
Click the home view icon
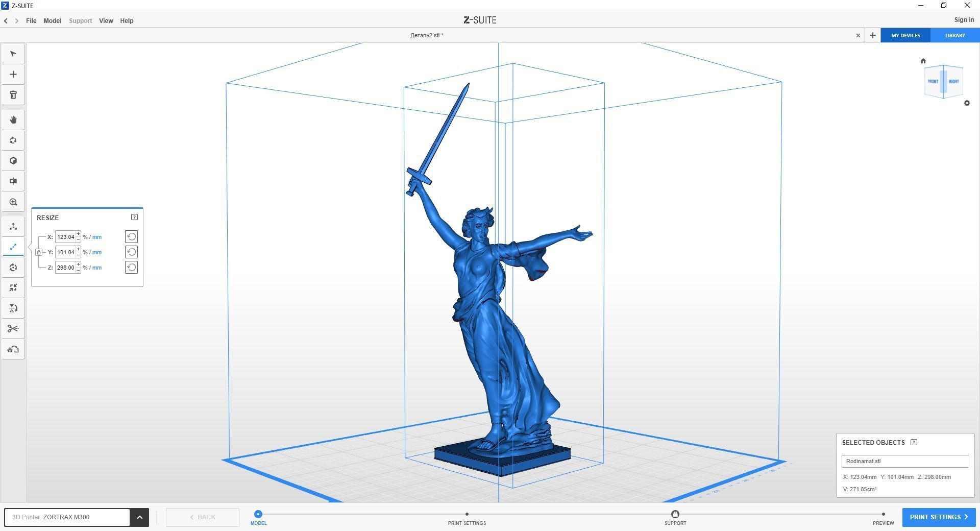pyautogui.click(x=923, y=61)
